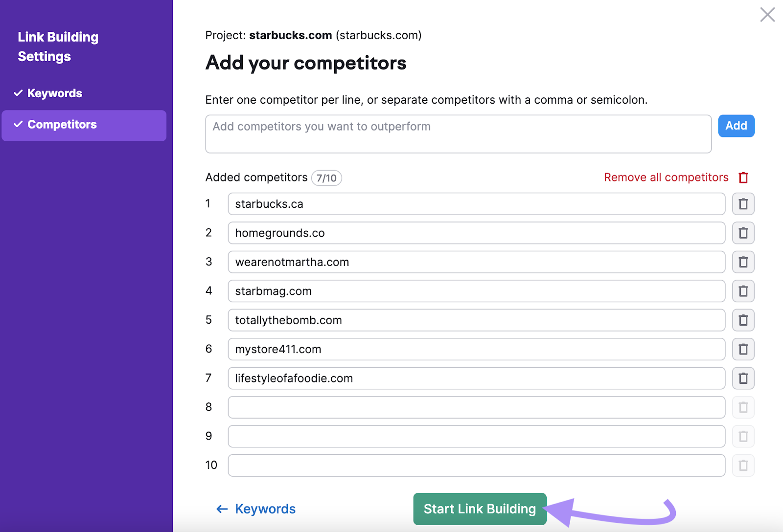Remove homegrounds.co using its trash icon

pyautogui.click(x=743, y=233)
